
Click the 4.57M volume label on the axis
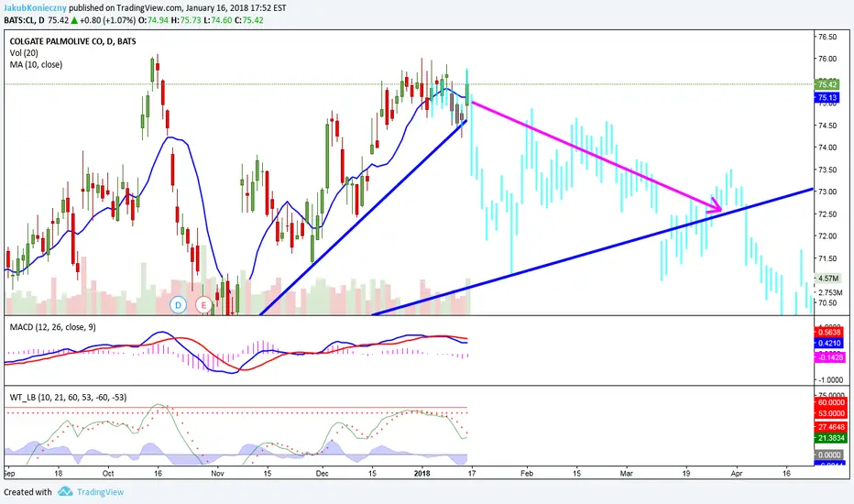tap(828, 279)
